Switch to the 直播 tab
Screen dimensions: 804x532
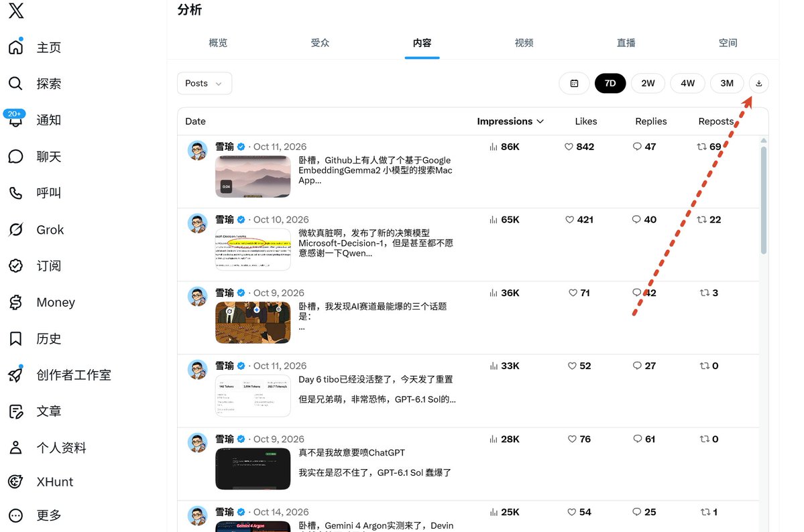tap(626, 43)
